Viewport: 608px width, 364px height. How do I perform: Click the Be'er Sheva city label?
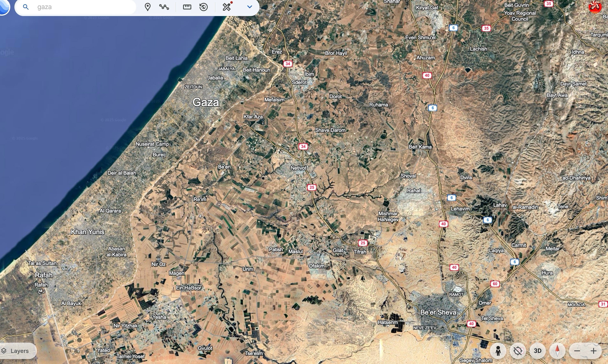pos(438,312)
